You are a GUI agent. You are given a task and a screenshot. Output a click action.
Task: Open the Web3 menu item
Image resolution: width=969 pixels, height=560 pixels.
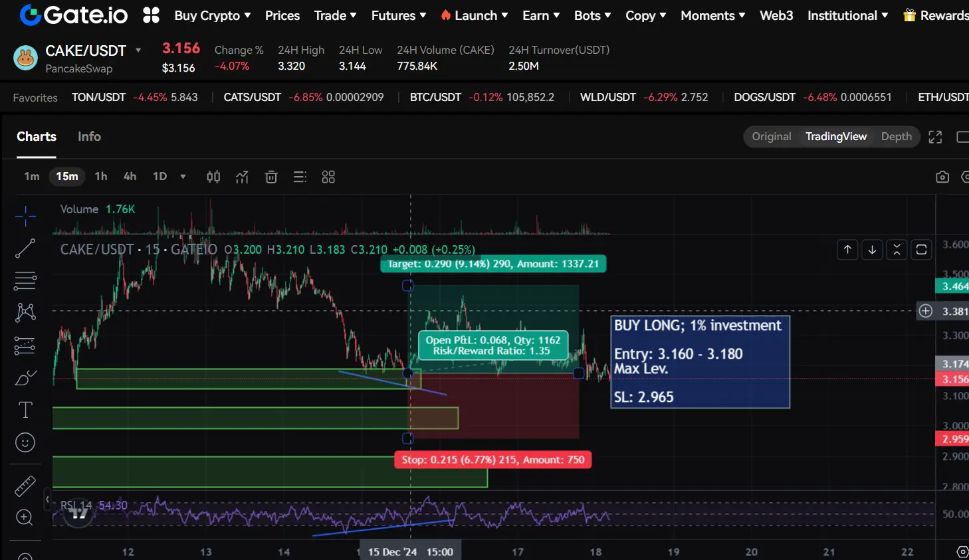[776, 15]
